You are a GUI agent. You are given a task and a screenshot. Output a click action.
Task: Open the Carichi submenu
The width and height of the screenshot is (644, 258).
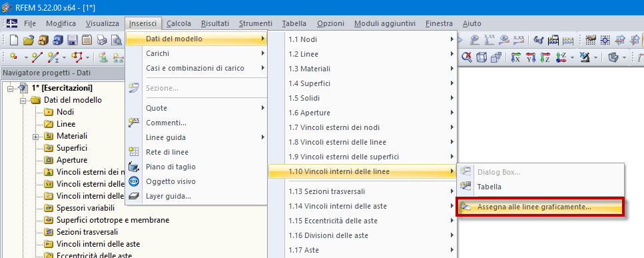coord(196,53)
